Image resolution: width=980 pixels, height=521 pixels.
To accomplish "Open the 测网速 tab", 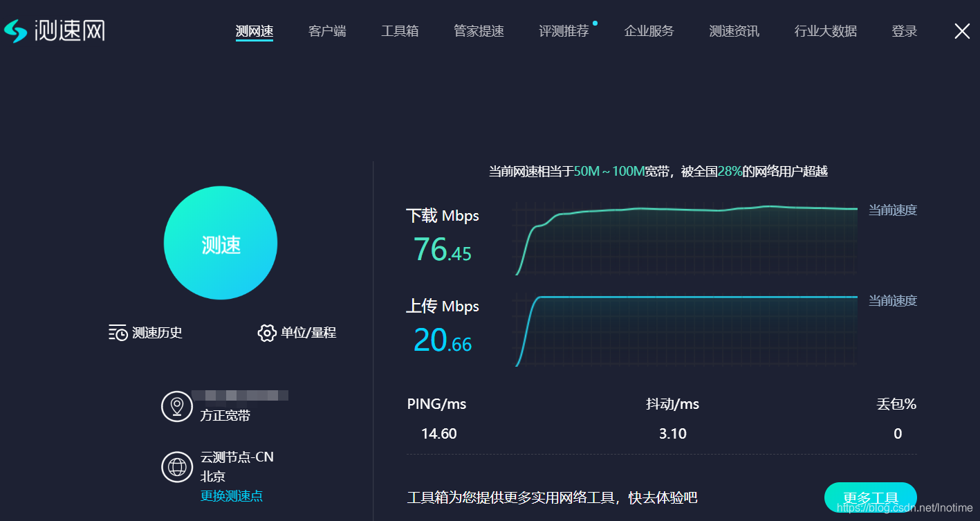I will pos(255,31).
